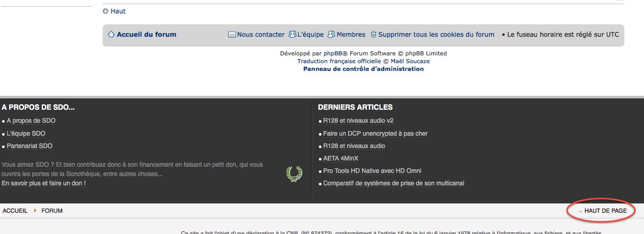Click the L'équipe group icon

pyautogui.click(x=292, y=35)
